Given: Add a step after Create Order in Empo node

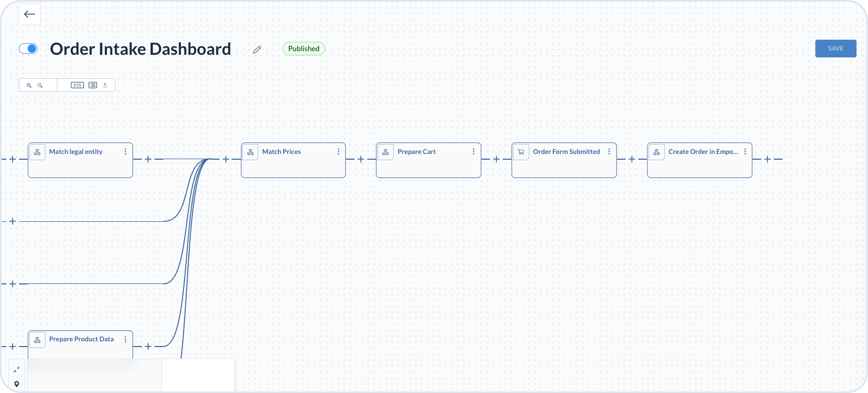Looking at the screenshot, I should click(767, 159).
